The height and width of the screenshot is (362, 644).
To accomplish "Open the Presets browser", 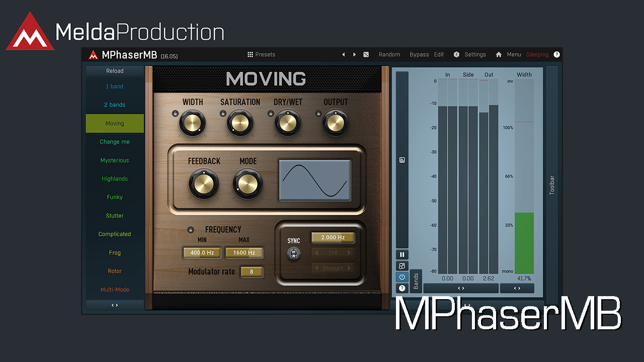I will click(x=261, y=54).
